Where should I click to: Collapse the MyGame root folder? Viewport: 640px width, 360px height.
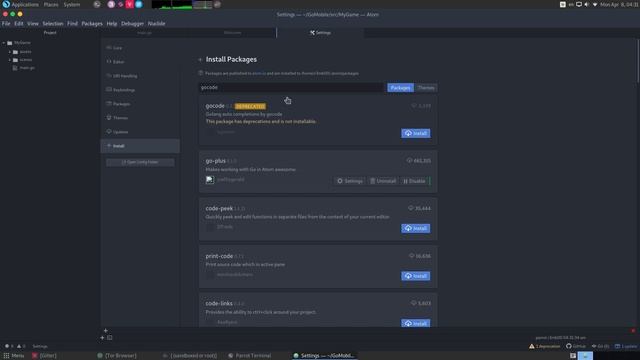click(4, 43)
